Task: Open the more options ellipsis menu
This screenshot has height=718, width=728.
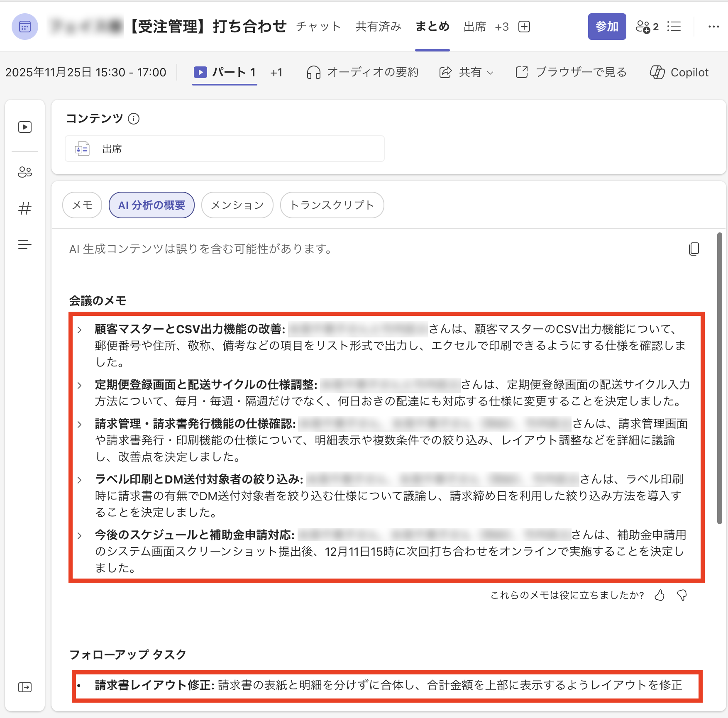Action: [x=713, y=27]
